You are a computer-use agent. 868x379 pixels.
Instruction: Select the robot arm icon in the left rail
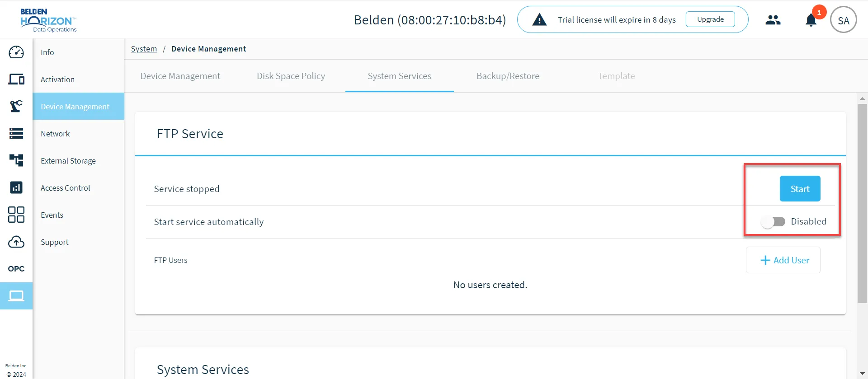point(16,106)
